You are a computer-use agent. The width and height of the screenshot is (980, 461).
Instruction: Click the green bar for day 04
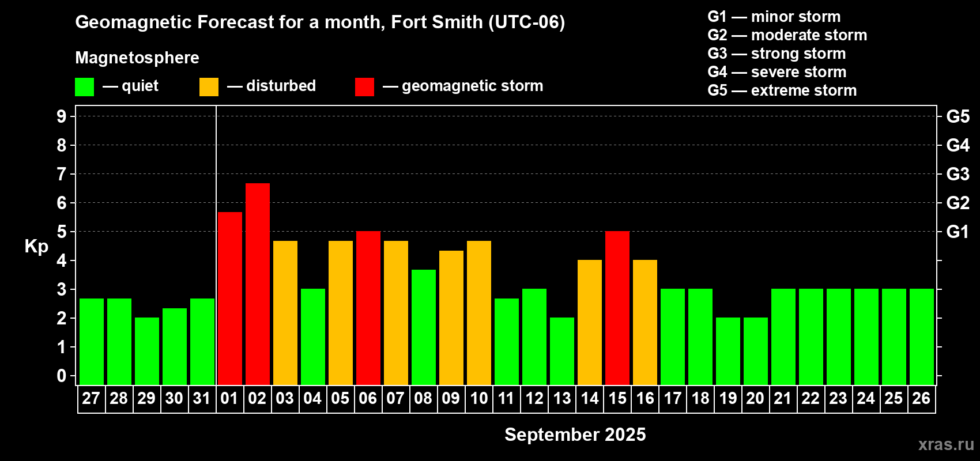click(x=313, y=337)
